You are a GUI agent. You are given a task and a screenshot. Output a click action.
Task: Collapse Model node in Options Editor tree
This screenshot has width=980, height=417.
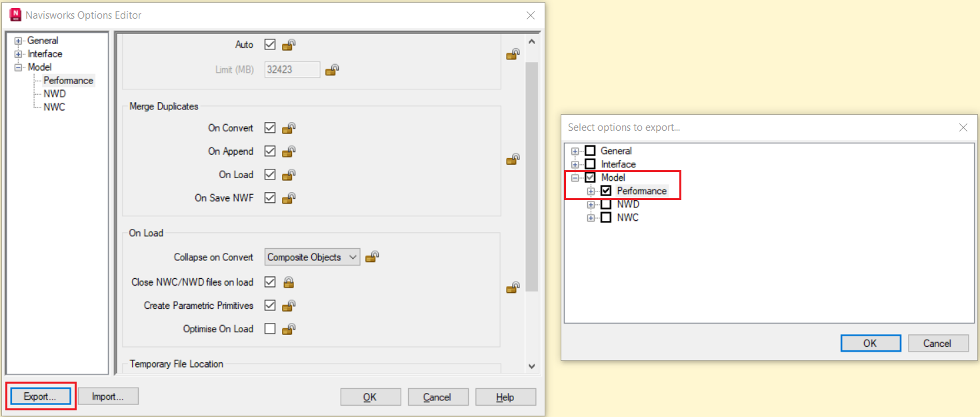pyautogui.click(x=18, y=67)
